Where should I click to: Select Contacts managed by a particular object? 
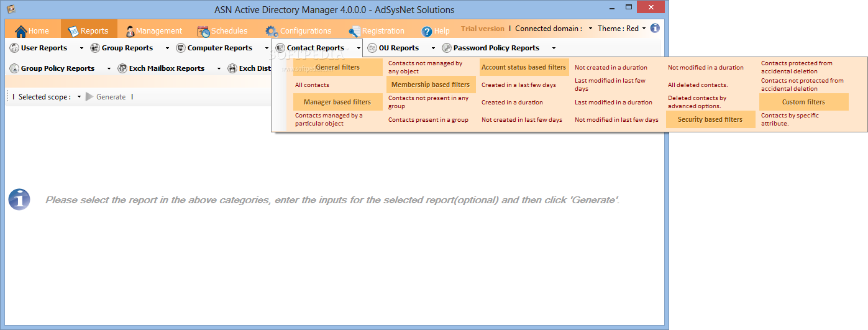pos(329,119)
